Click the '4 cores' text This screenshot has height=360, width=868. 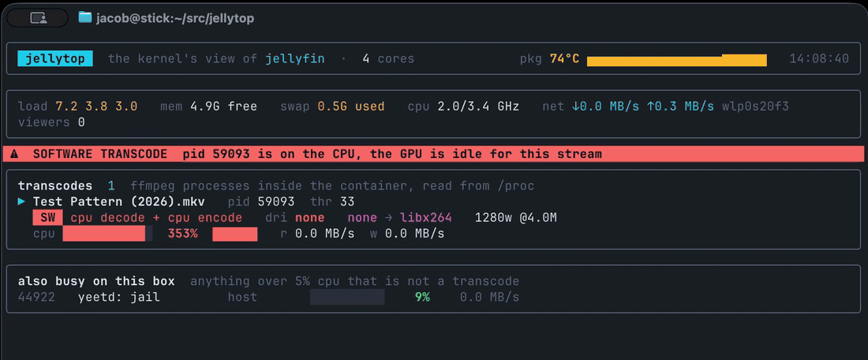pyautogui.click(x=388, y=58)
